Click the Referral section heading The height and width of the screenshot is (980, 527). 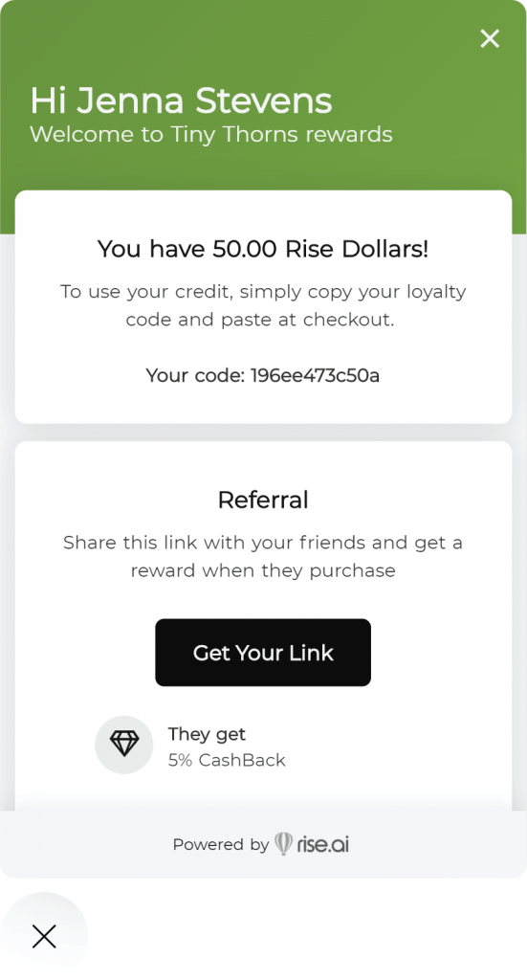(263, 500)
